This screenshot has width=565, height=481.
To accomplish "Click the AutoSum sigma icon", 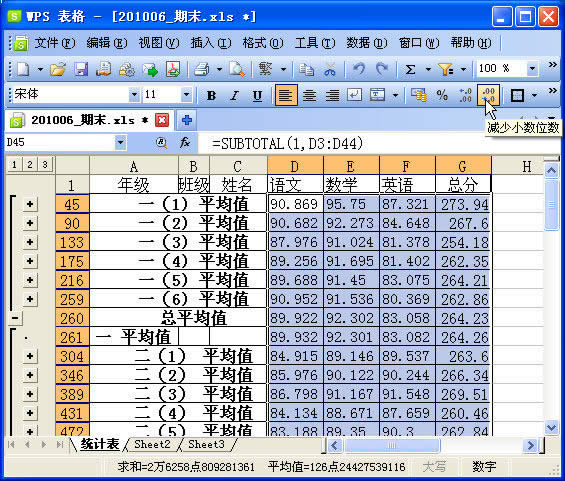I will click(410, 69).
